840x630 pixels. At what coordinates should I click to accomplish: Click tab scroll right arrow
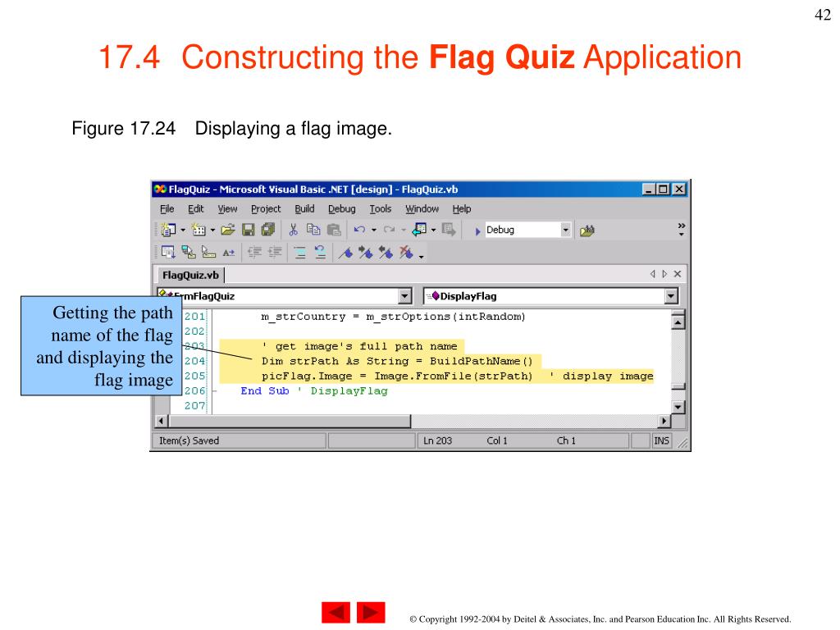click(x=664, y=274)
